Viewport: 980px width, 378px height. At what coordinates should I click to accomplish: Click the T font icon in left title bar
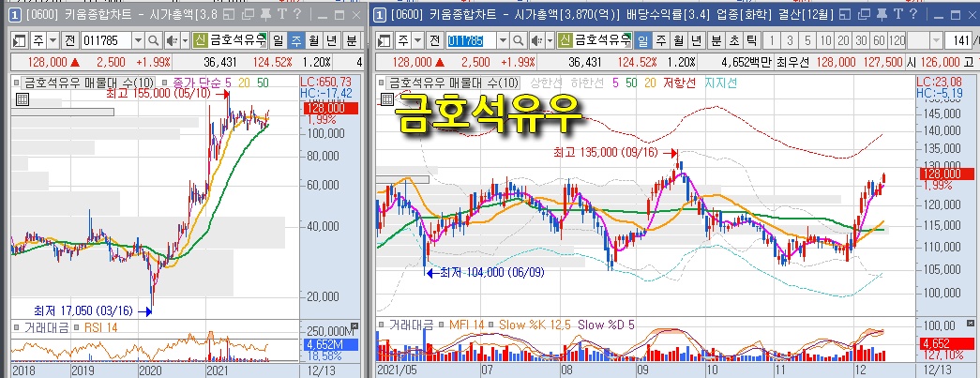pyautogui.click(x=282, y=14)
